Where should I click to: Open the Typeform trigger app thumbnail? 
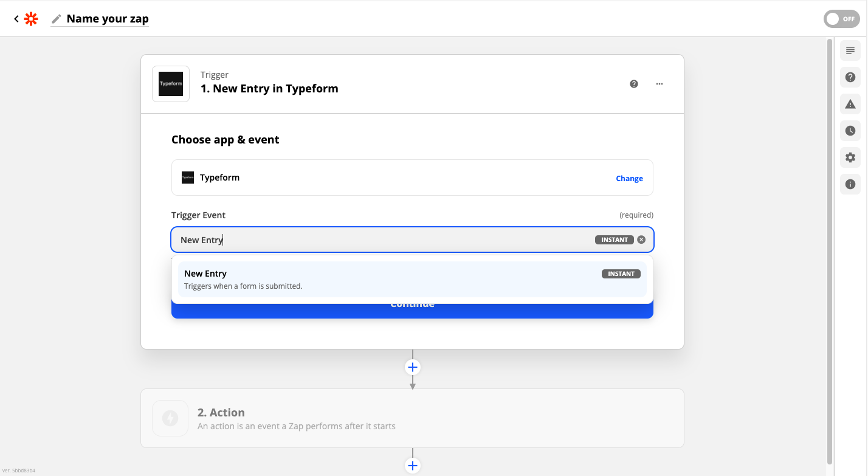171,84
